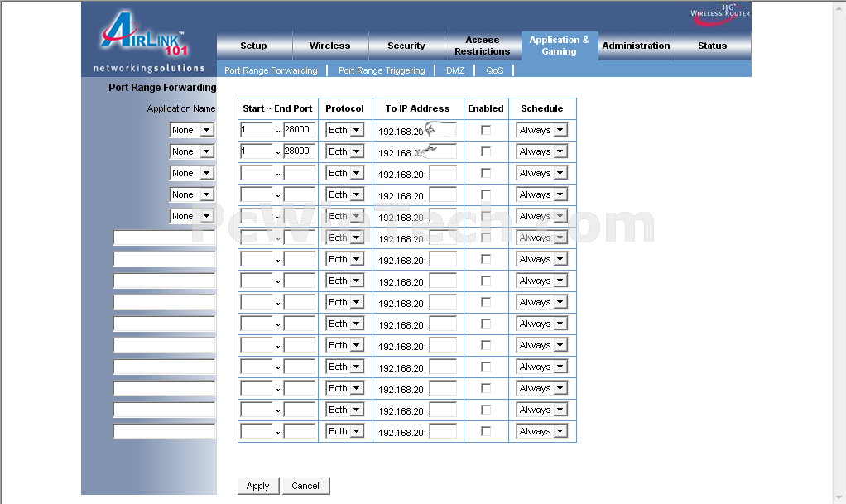This screenshot has height=504, width=846.
Task: Click IP address field in last row
Action: pos(443,431)
